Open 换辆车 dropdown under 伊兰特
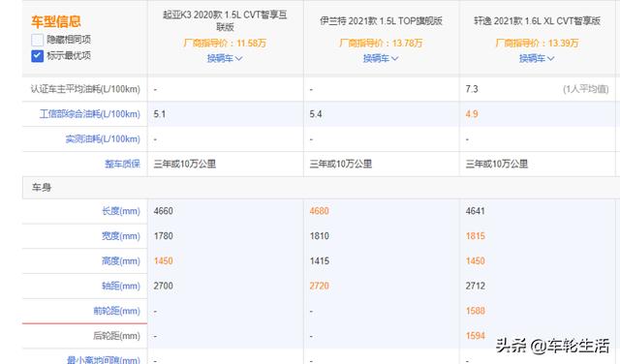The width and height of the screenshot is (620, 364). point(381,58)
